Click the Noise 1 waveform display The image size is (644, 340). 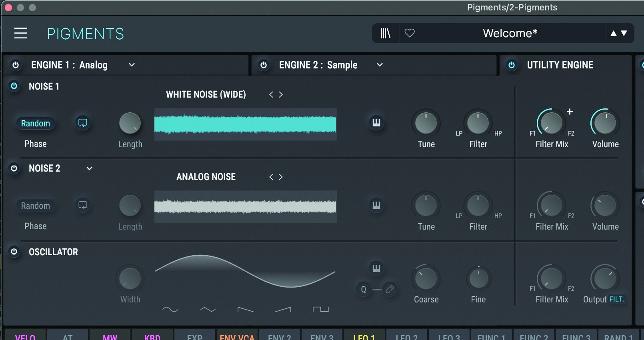[245, 124]
